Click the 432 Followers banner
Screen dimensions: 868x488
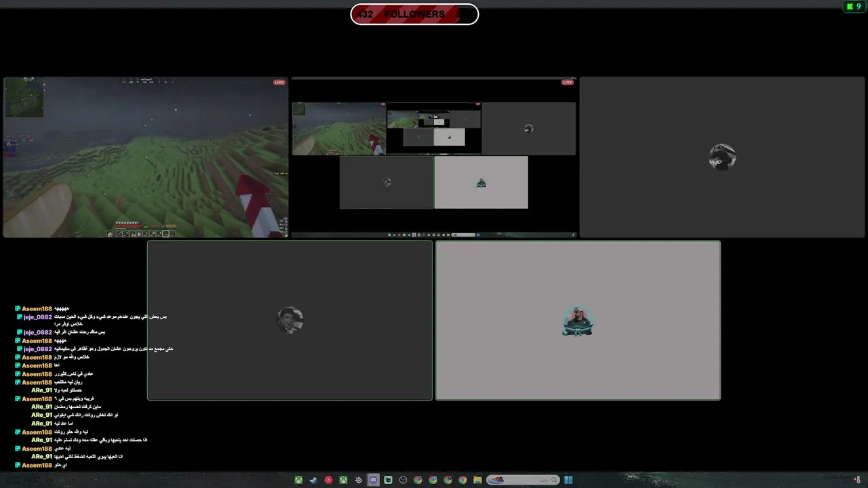414,14
